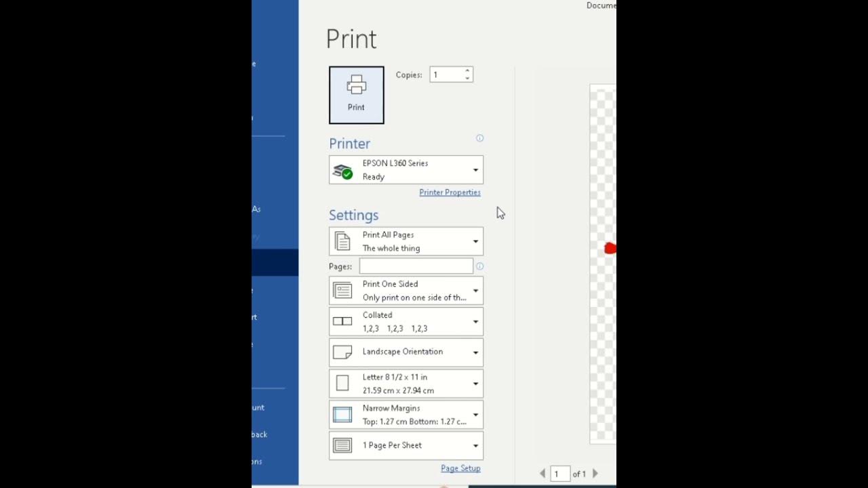
Task: Expand the Print All Pages dropdown
Action: tap(406, 241)
